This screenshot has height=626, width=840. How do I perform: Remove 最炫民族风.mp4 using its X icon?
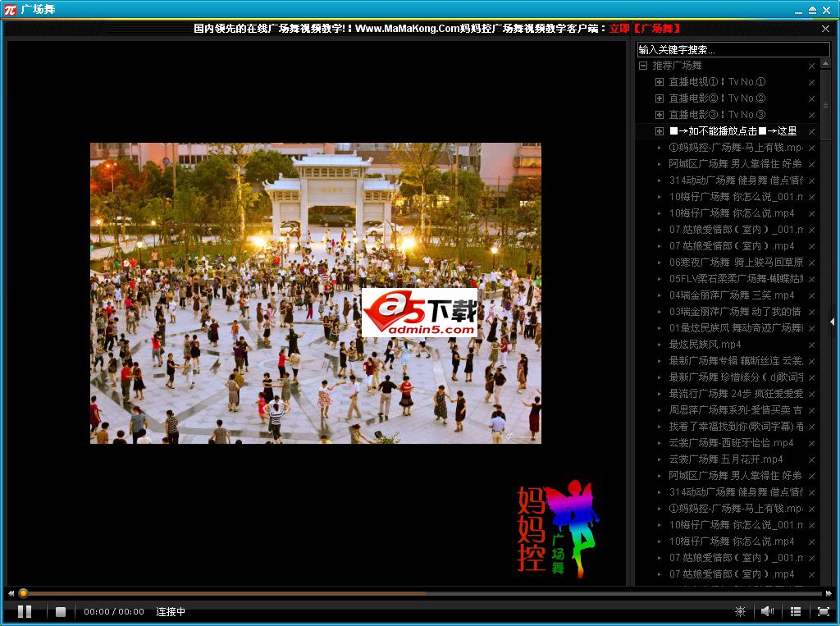pos(811,345)
